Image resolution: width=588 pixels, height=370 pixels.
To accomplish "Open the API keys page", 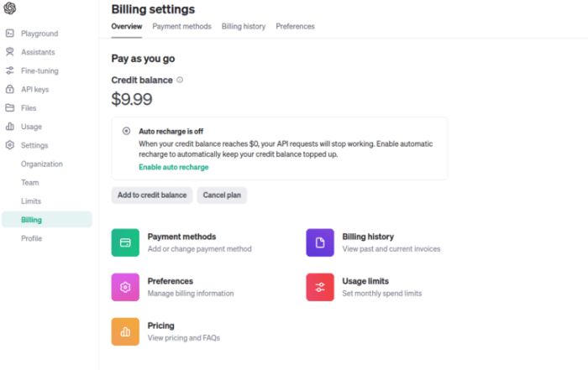I will 34,89.
